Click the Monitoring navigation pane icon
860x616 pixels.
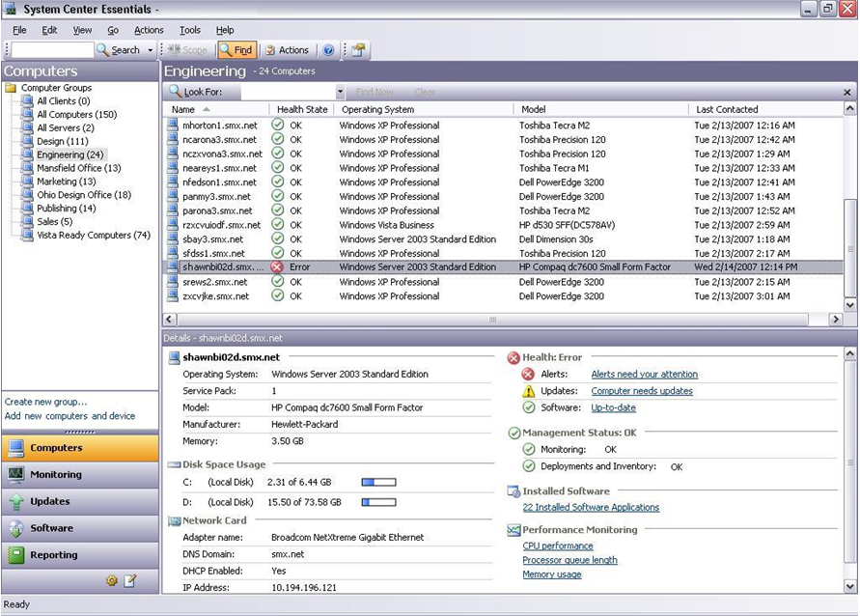[15, 474]
